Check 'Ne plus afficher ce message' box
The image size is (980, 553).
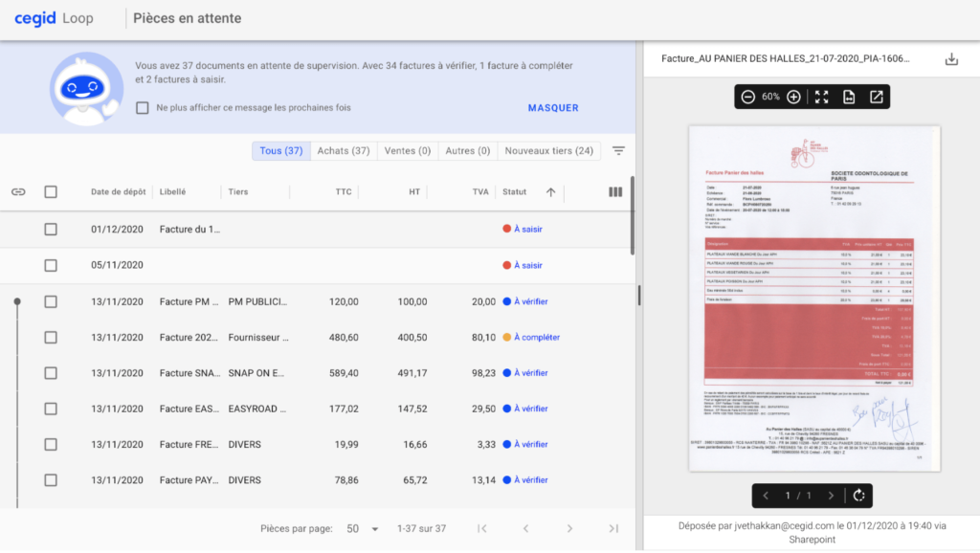click(143, 108)
